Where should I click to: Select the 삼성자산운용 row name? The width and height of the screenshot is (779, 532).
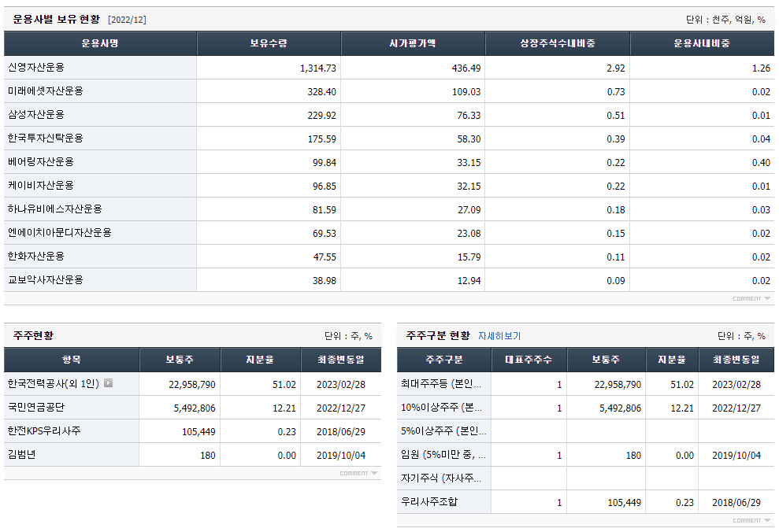[36, 115]
